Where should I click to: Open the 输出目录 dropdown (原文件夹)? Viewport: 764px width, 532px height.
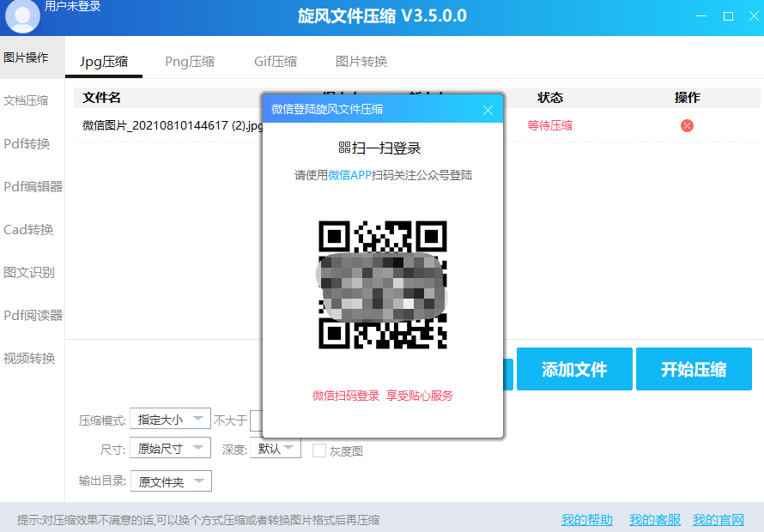[171, 481]
